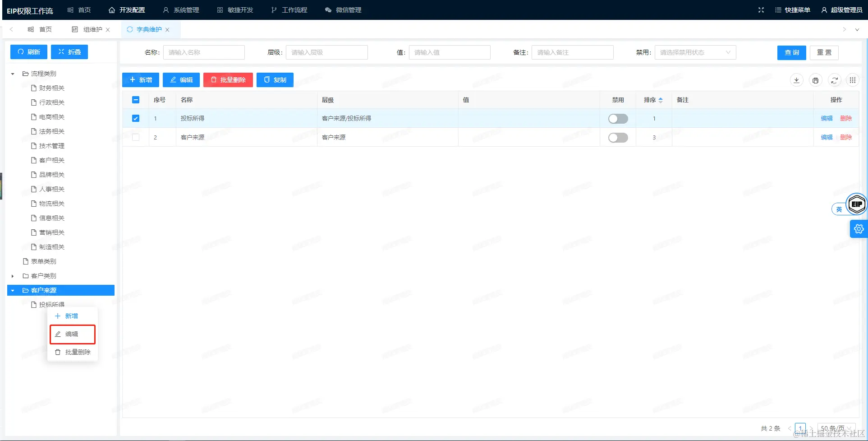Open 开发配置 in the top navigation

click(x=127, y=10)
